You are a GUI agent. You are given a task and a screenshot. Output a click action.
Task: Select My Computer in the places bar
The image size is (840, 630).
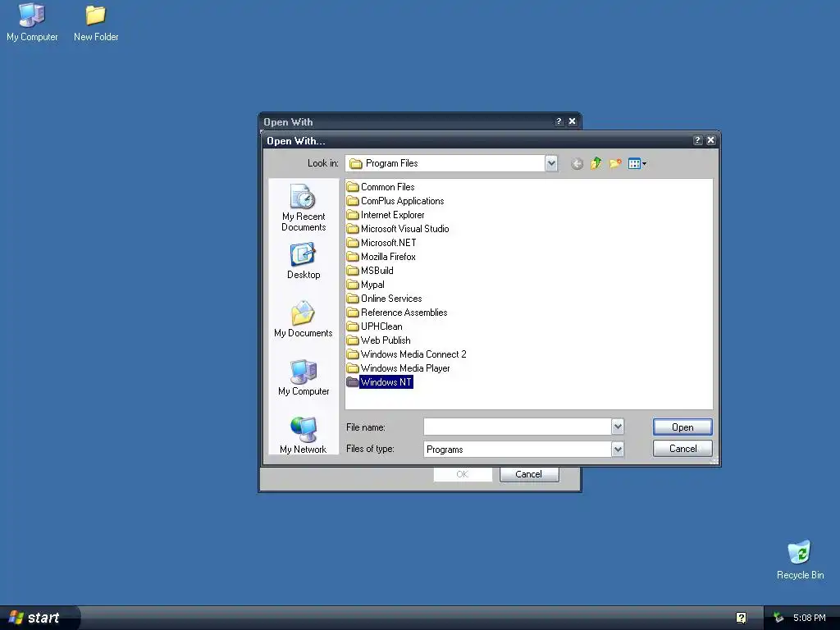point(304,377)
